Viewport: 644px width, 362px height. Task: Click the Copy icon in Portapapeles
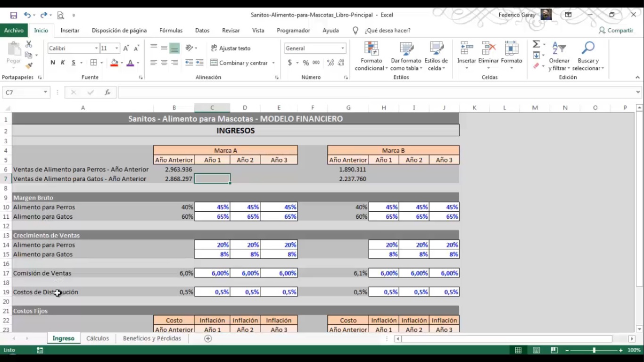click(28, 55)
